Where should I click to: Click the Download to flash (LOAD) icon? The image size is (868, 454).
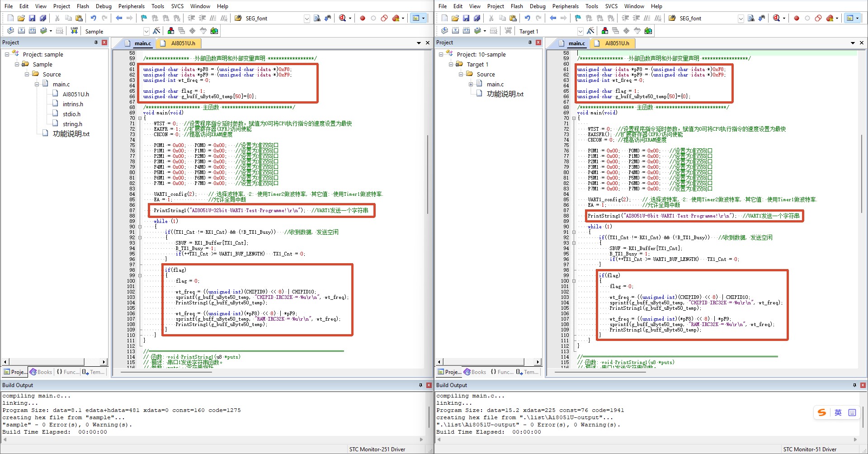tap(74, 31)
